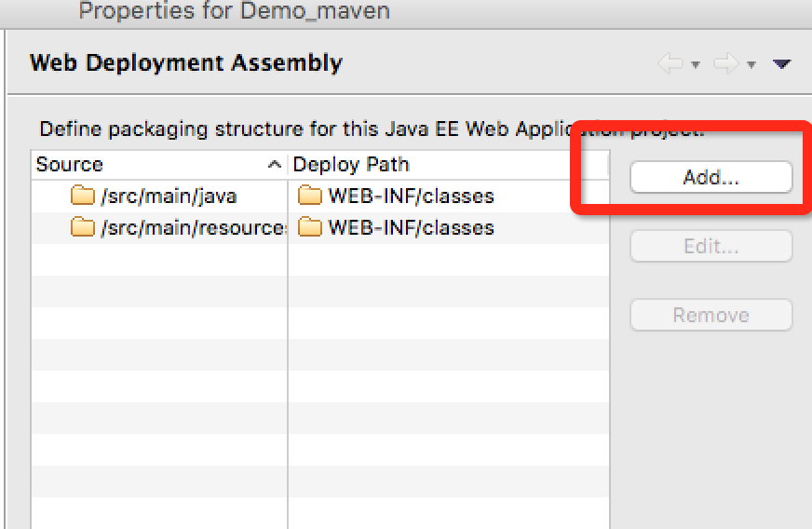
Task: Click the empty Source row under /src/main/resources
Action: pos(158,259)
